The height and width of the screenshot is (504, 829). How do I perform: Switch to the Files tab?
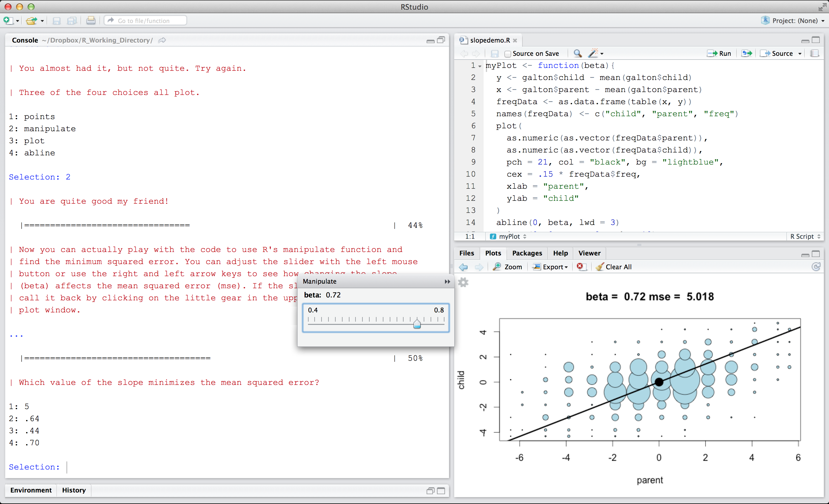coord(466,253)
